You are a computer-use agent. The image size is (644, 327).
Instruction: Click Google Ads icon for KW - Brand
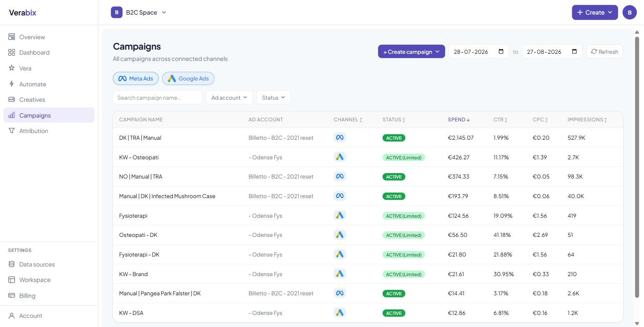click(x=340, y=274)
